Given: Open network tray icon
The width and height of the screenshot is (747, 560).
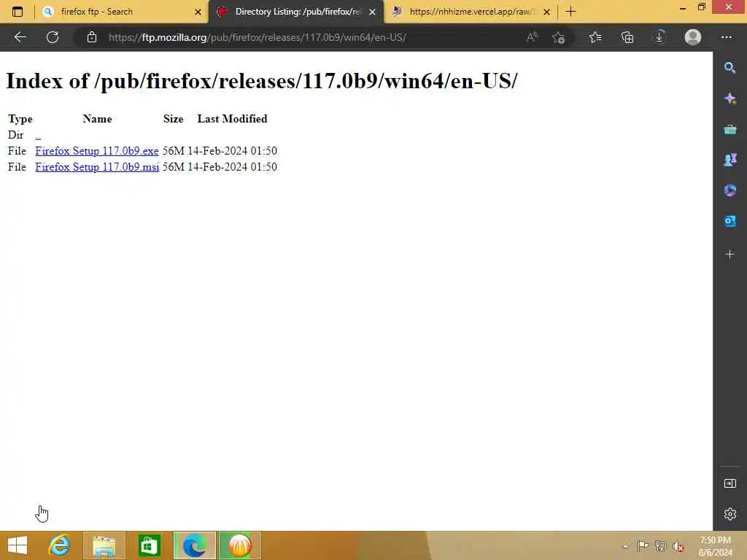Looking at the screenshot, I should pos(660,545).
